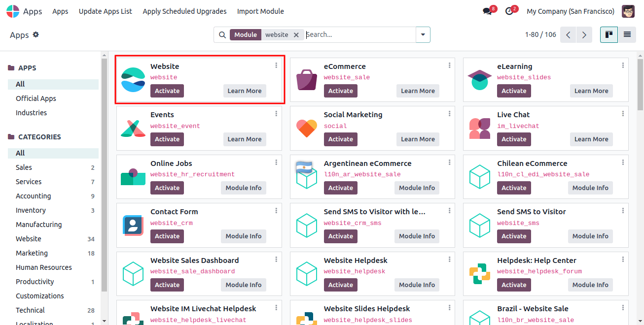Screen dimensions: 644x325
Task: Open the search options dropdown toggle
Action: pyautogui.click(x=423, y=34)
